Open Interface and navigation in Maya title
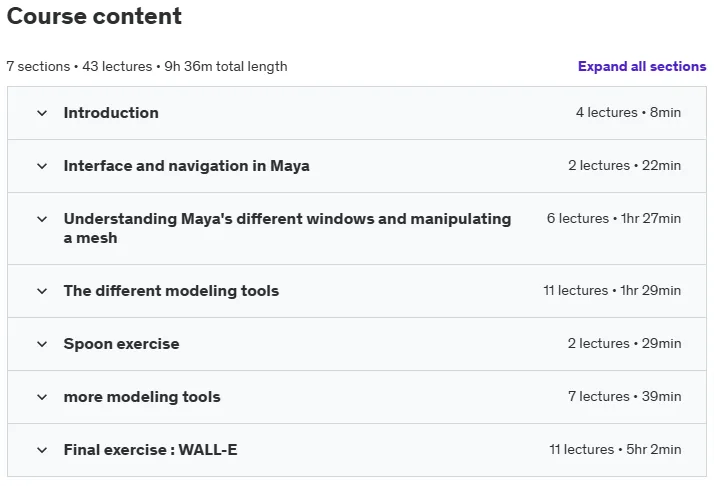 [x=187, y=166]
